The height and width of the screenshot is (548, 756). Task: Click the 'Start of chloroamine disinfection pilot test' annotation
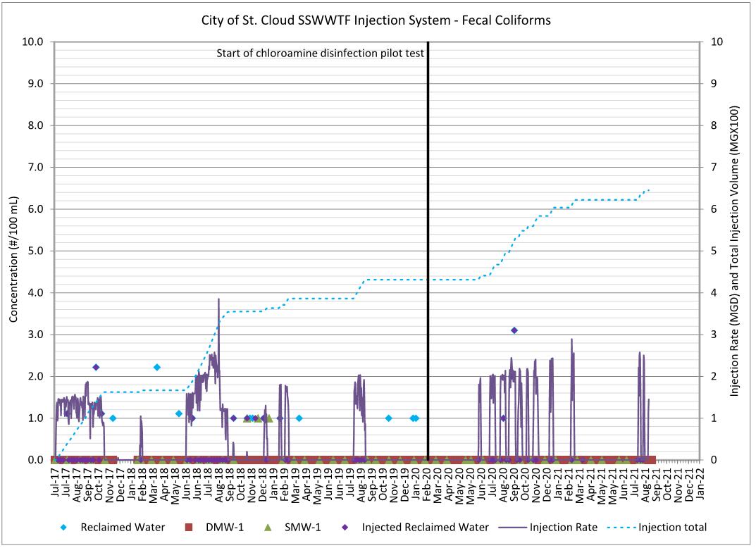coord(320,54)
